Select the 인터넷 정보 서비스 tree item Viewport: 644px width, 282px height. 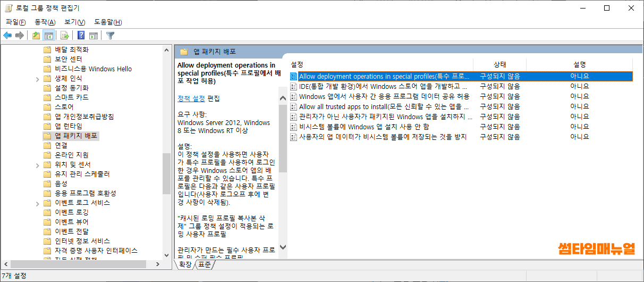(82, 241)
